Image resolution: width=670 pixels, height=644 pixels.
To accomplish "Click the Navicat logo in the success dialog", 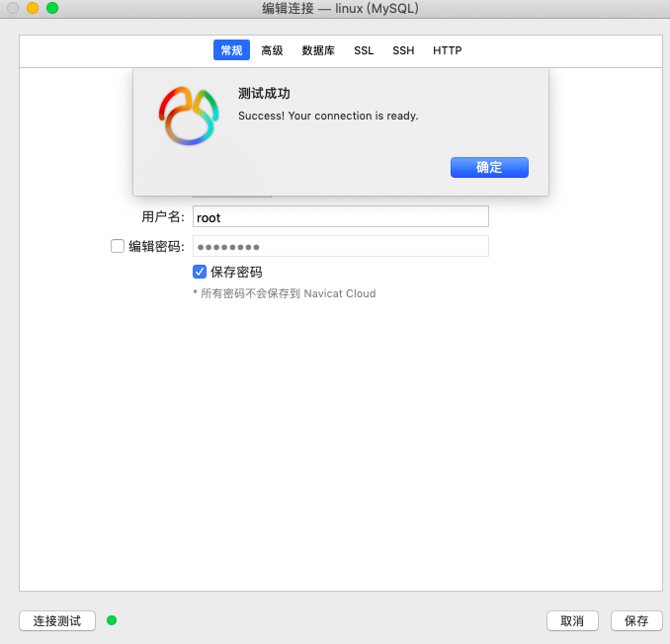I will [x=188, y=116].
